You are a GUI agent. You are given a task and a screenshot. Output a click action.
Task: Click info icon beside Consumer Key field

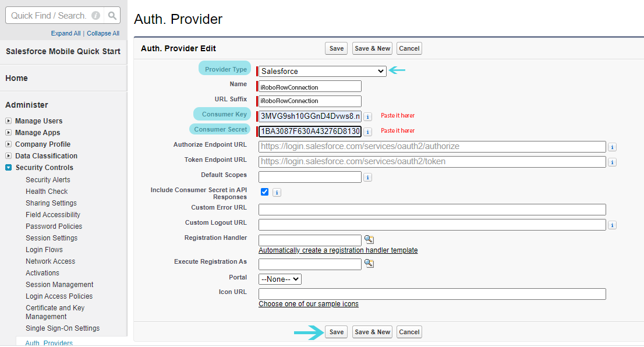368,116
